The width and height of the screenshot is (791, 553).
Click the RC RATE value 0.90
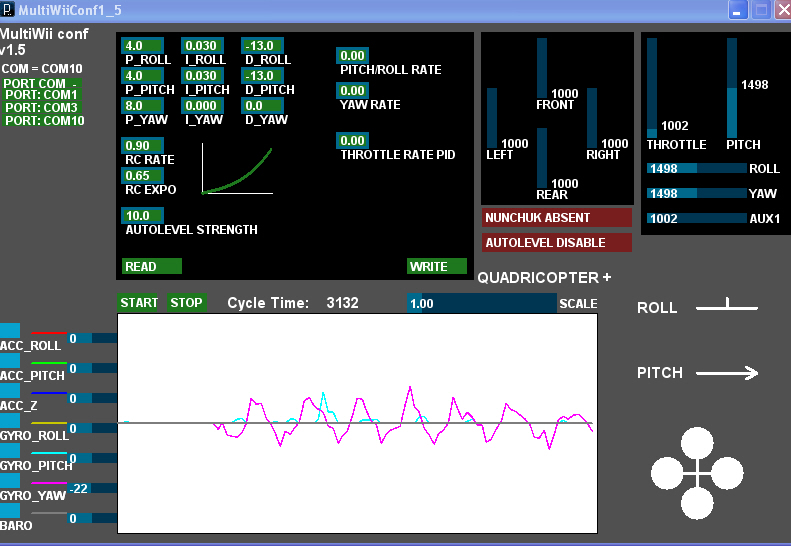click(x=142, y=145)
